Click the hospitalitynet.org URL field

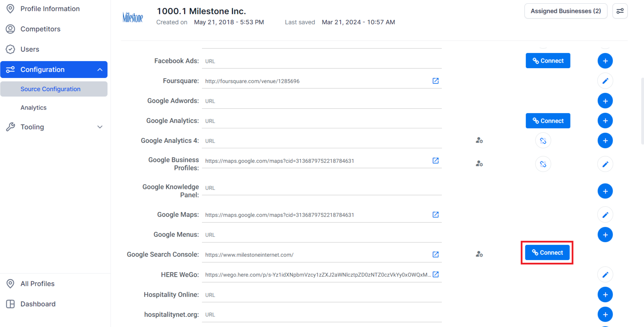coord(322,315)
